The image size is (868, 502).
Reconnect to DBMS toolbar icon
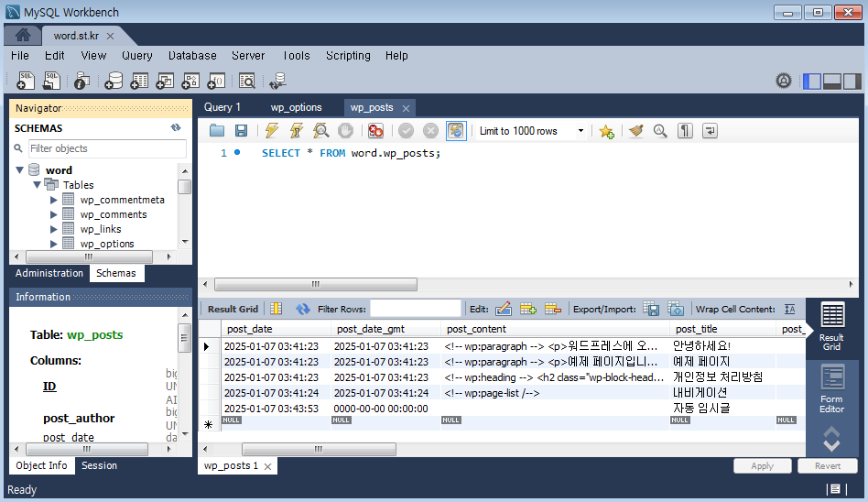(277, 81)
